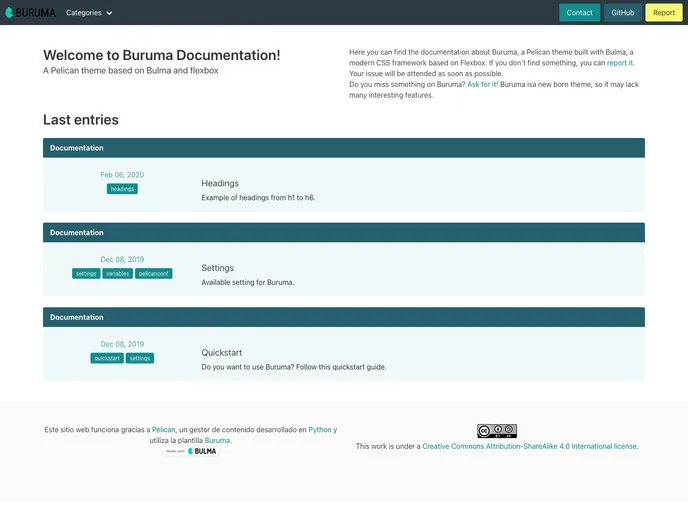Select the 'pelicanconf' tag
The width and height of the screenshot is (688, 512).
(154, 273)
